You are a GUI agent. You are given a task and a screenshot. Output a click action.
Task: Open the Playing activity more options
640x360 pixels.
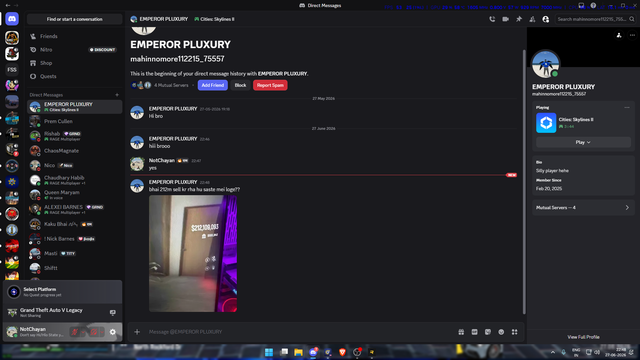pos(627,107)
